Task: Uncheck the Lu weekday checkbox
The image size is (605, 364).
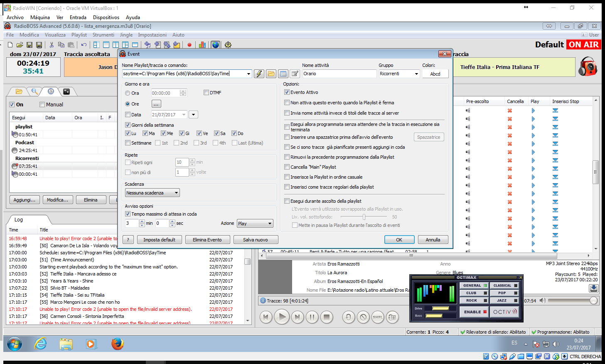Action: coord(128,133)
